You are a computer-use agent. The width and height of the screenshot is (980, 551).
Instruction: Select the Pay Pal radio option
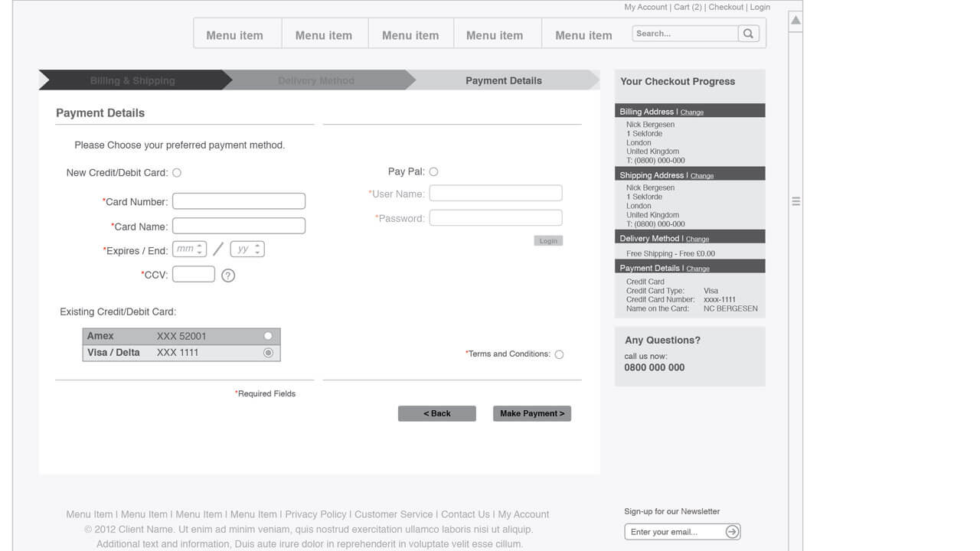(433, 172)
